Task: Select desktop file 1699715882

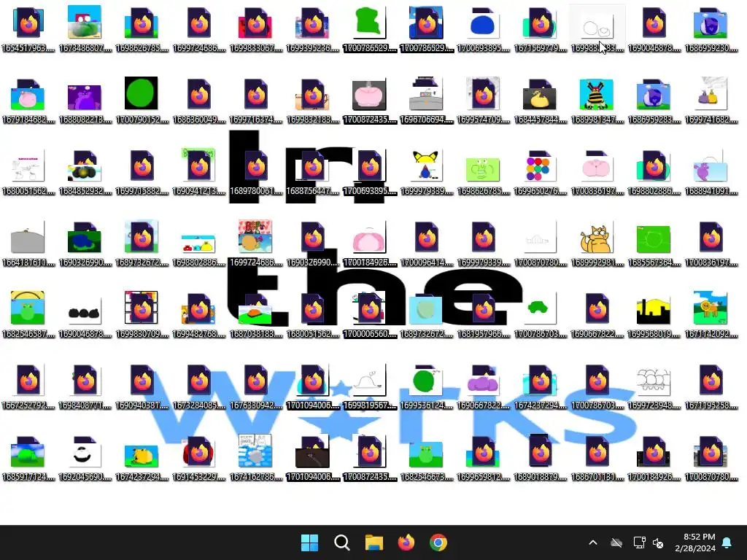Action: tap(142, 172)
